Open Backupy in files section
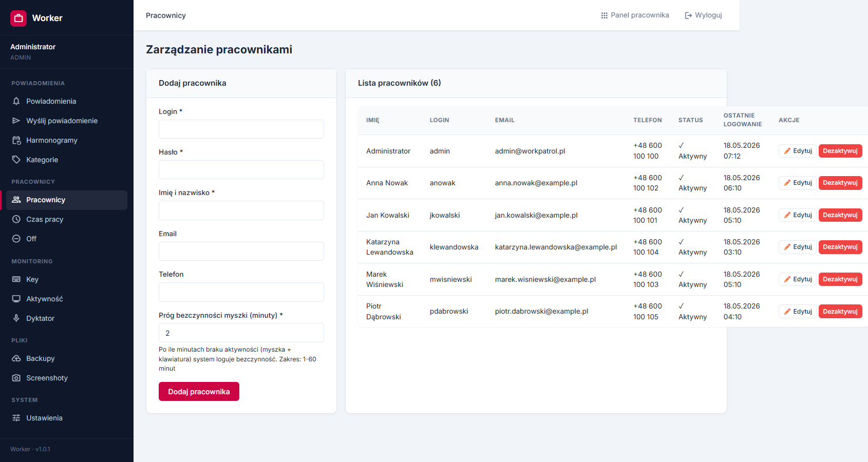This screenshot has width=868, height=462. [67, 358]
